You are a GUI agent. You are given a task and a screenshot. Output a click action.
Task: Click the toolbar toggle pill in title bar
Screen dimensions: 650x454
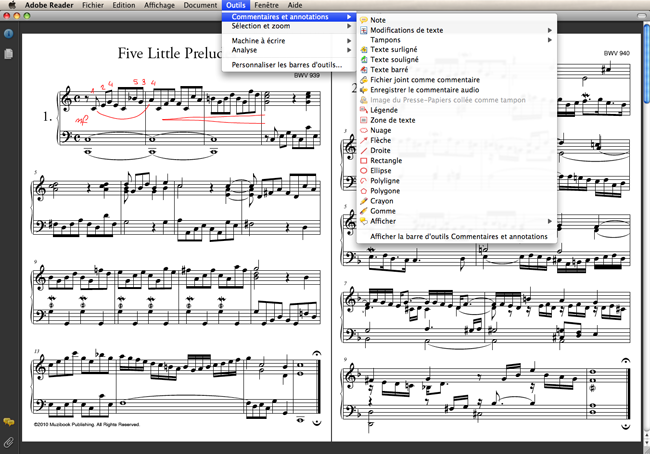[x=642, y=16]
